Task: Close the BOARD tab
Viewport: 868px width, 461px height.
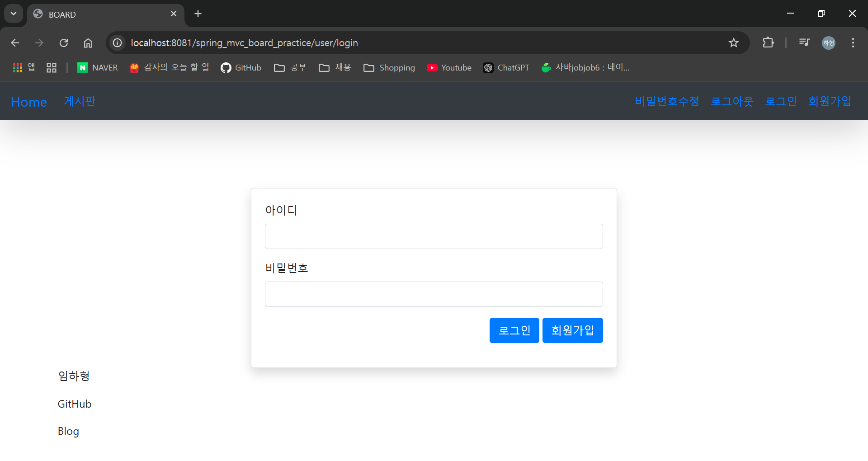Action: coord(174,14)
